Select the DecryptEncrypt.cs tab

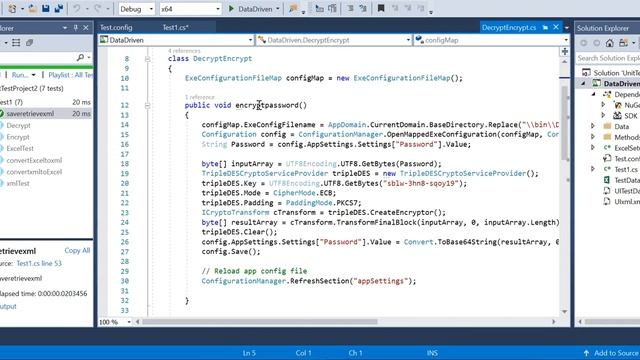[x=509, y=27]
